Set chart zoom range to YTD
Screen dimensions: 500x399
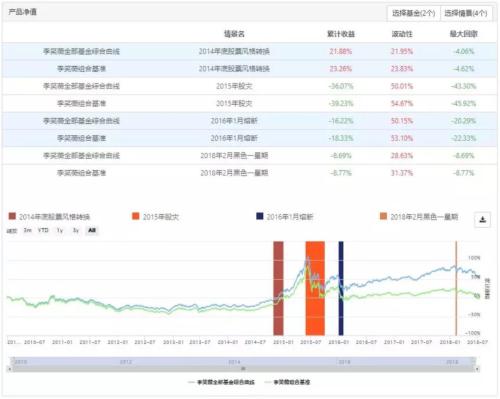[43, 230]
